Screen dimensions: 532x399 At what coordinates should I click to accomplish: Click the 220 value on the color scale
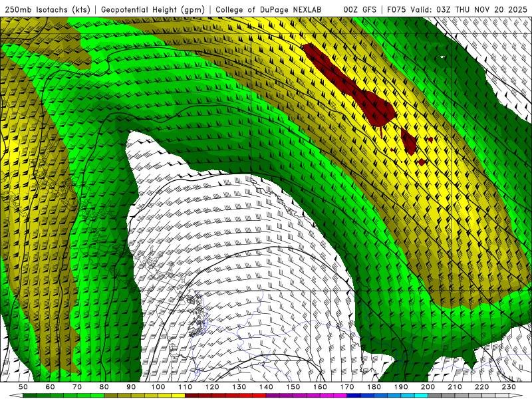482,387
